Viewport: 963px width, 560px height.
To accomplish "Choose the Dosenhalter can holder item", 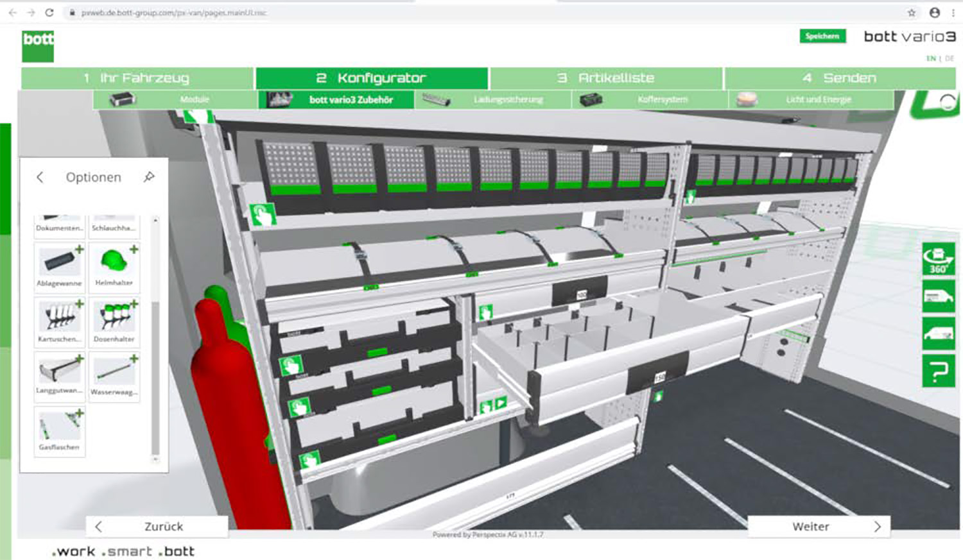I will pos(114,322).
